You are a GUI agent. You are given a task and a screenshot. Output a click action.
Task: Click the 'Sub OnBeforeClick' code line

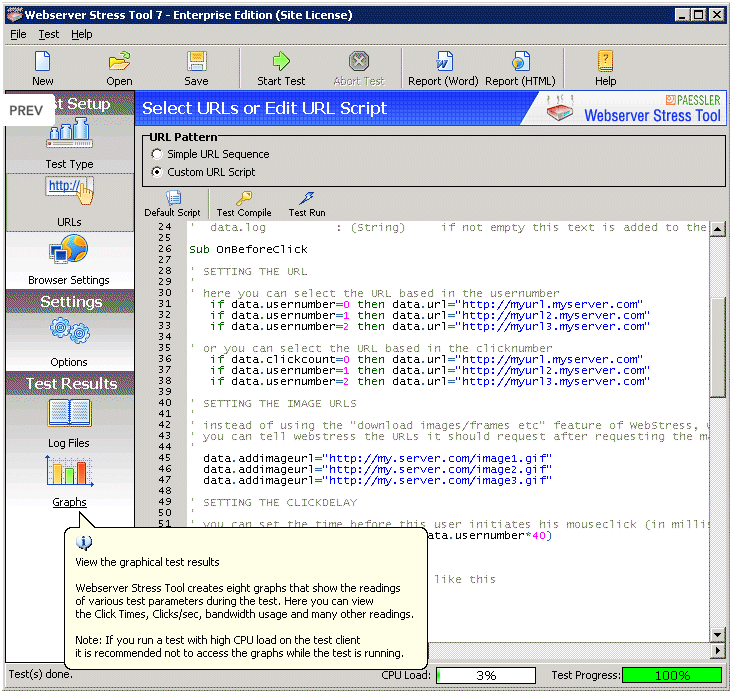[248, 249]
